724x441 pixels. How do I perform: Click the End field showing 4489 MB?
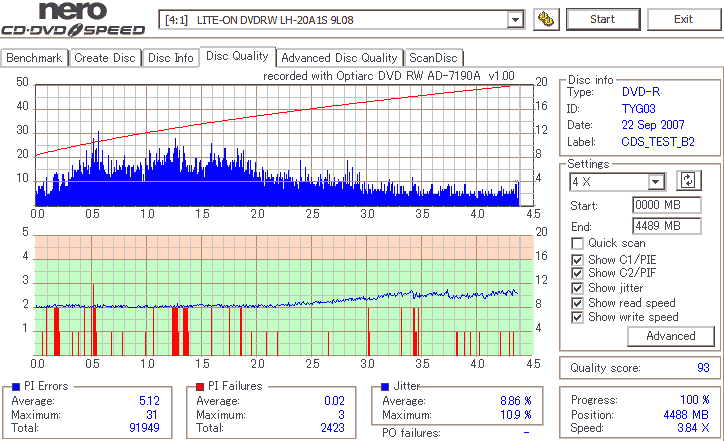(x=667, y=226)
